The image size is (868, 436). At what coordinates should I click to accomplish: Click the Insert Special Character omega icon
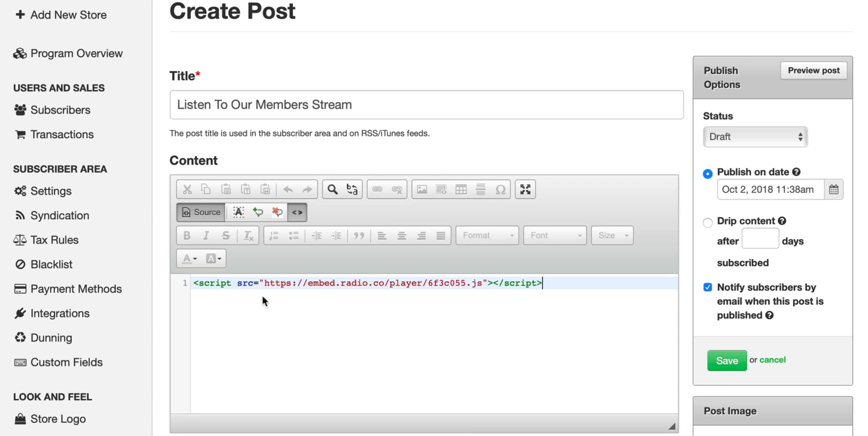[x=500, y=189]
